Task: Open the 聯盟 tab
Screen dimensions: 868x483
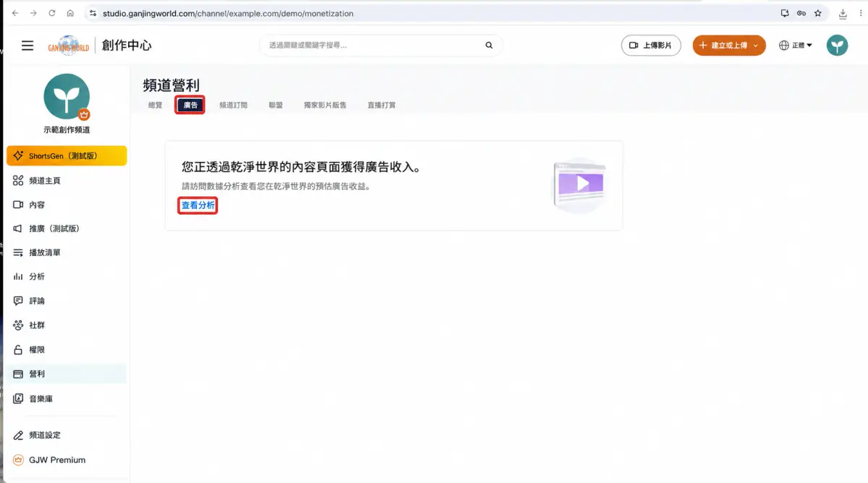Action: (276, 105)
